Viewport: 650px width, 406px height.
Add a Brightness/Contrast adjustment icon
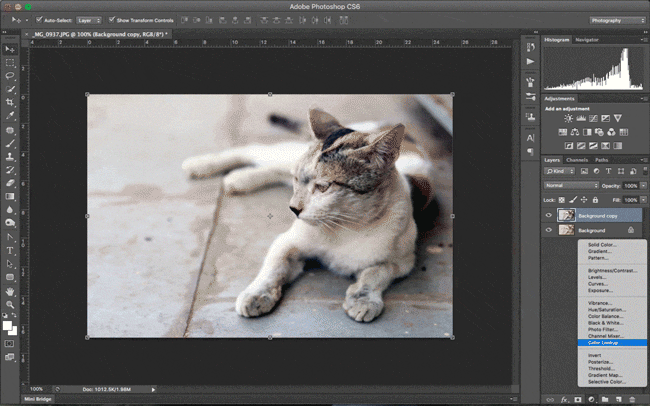coord(568,119)
